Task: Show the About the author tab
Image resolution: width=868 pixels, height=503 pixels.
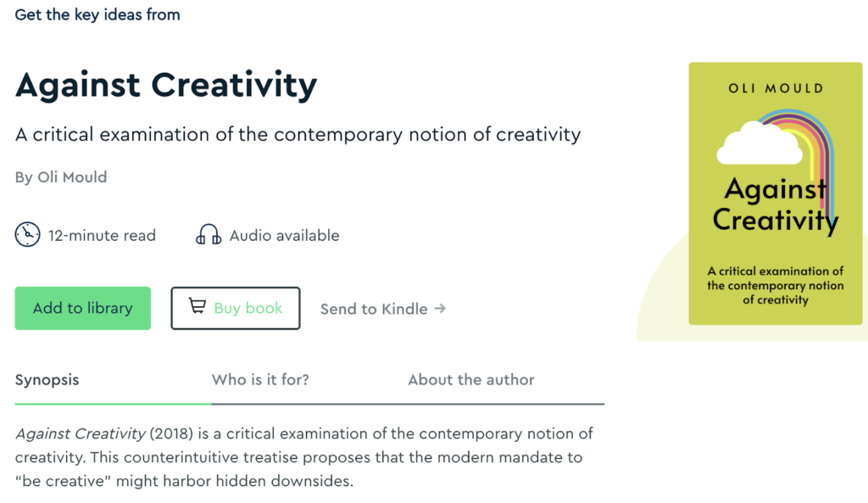Action: pos(471,380)
